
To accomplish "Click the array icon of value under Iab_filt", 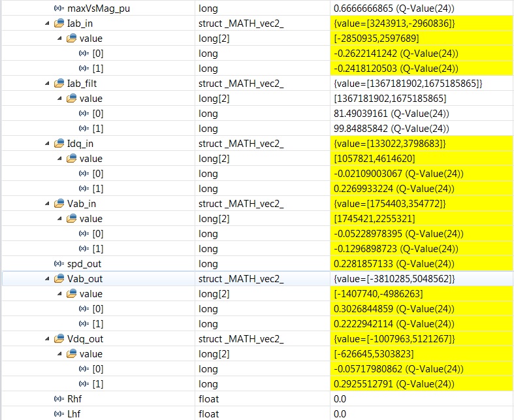I will [x=71, y=99].
